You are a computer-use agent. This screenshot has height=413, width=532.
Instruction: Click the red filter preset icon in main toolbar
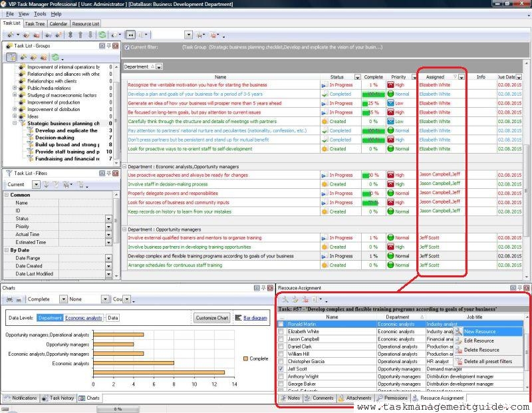point(213,35)
